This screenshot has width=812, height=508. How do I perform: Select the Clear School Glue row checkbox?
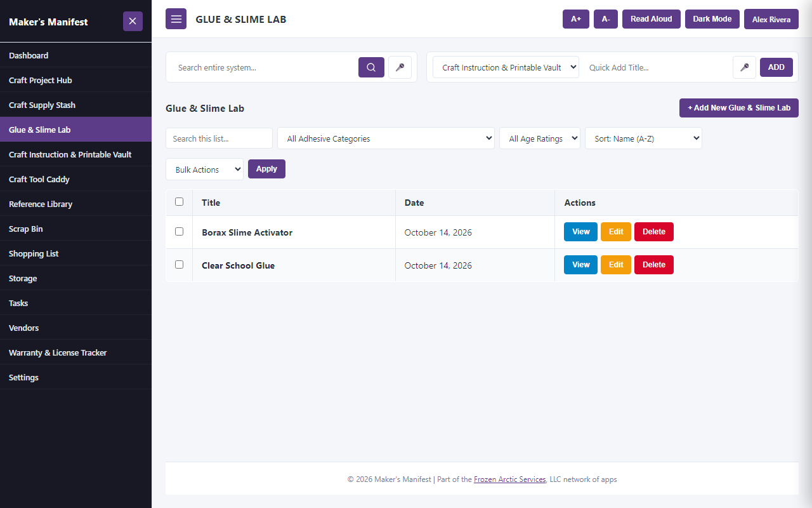pos(179,265)
